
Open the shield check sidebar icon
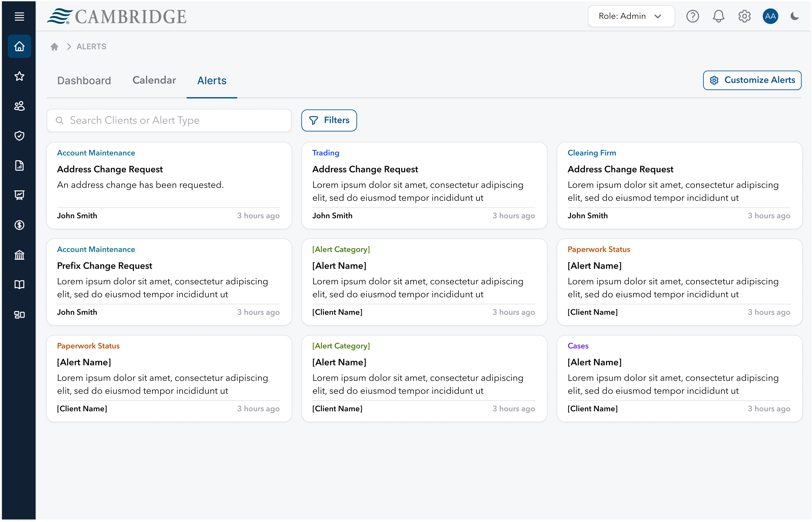point(19,136)
